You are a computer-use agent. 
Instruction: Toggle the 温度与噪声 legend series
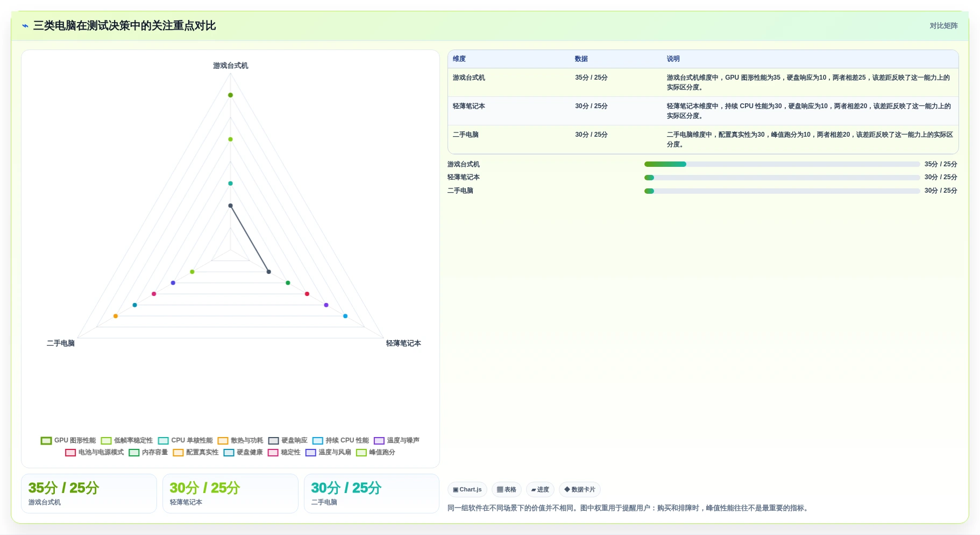(x=397, y=440)
